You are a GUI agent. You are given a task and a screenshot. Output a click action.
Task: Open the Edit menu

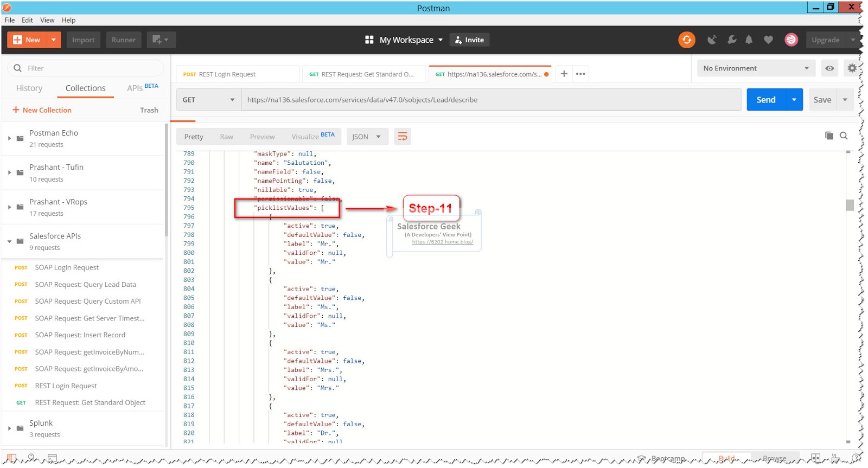(27, 20)
